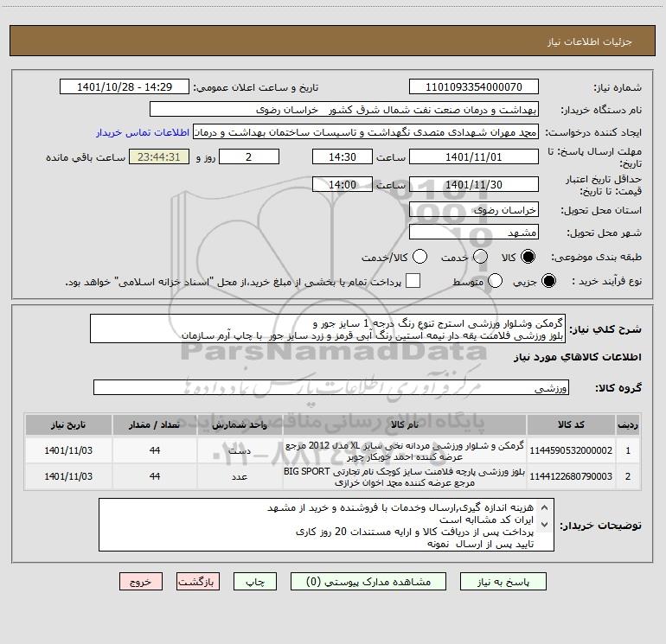The height and width of the screenshot is (644, 666).
Task: Select the متوسط purchase type radio
Action: 496,281
